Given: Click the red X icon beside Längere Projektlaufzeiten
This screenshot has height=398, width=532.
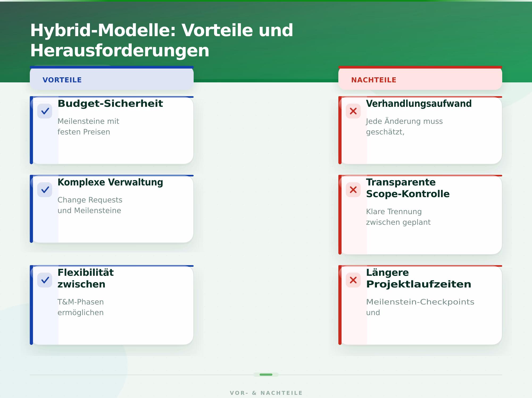Looking at the screenshot, I should (x=353, y=280).
